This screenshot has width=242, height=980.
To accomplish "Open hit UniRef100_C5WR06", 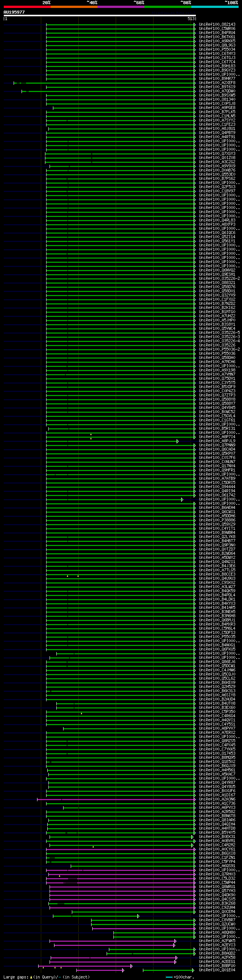I will [x=217, y=28].
